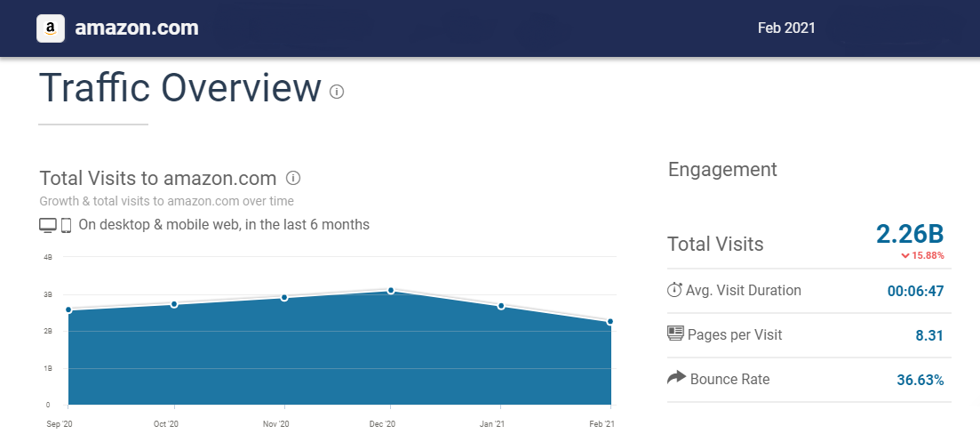
Task: Click the Feb 2021 date in header
Action: pyautogui.click(x=786, y=28)
